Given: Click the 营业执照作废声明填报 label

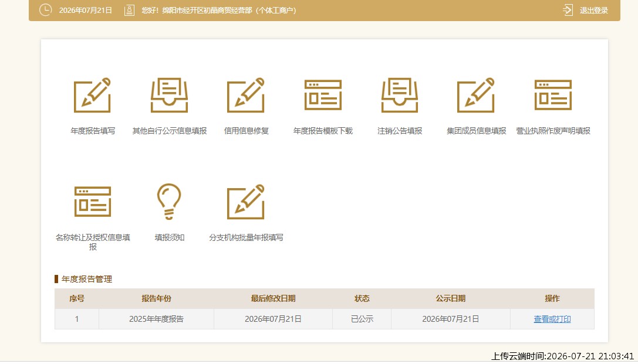Looking at the screenshot, I should (553, 131).
